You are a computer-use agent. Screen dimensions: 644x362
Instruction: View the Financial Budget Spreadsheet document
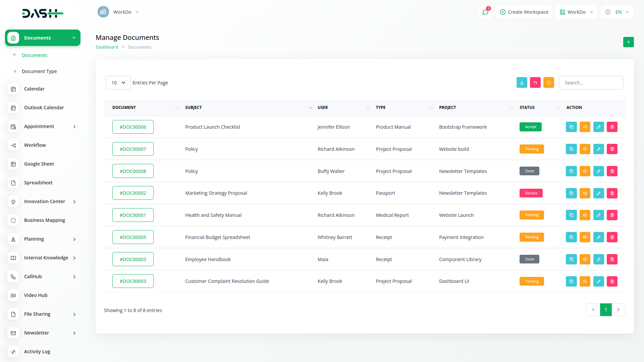[x=585, y=237]
